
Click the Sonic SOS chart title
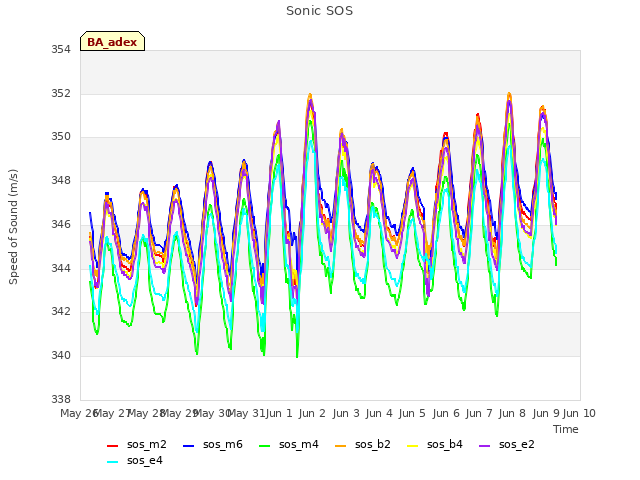319,11
